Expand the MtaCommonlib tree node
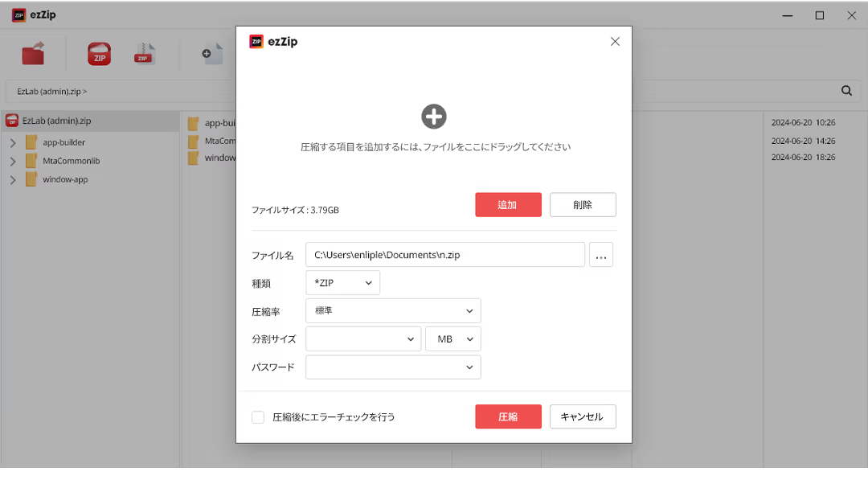 tap(13, 161)
